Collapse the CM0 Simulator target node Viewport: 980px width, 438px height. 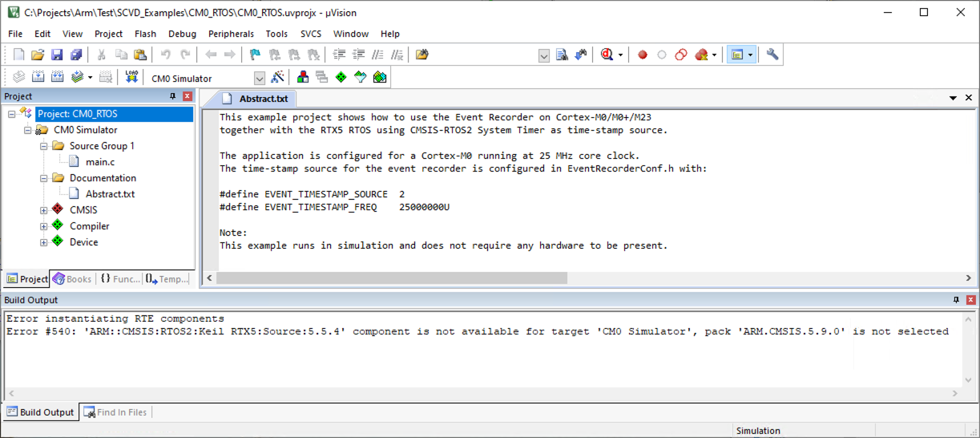point(27,130)
